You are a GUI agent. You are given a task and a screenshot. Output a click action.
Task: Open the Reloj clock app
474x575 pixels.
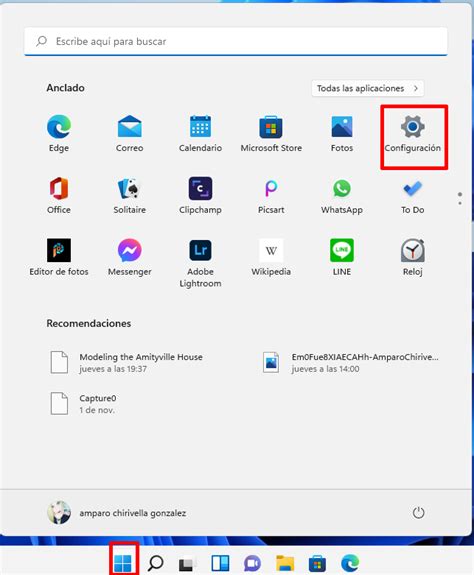point(413,257)
